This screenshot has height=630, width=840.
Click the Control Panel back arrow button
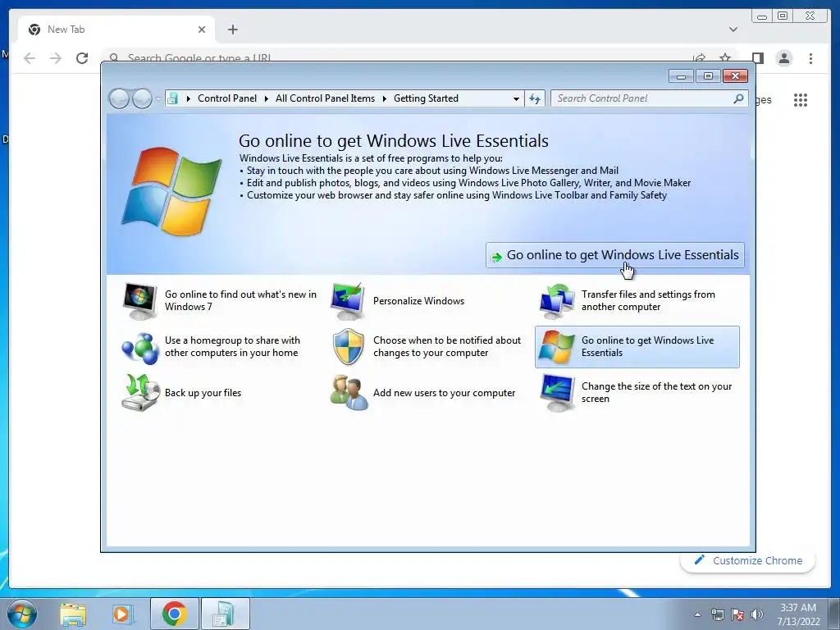[119, 98]
